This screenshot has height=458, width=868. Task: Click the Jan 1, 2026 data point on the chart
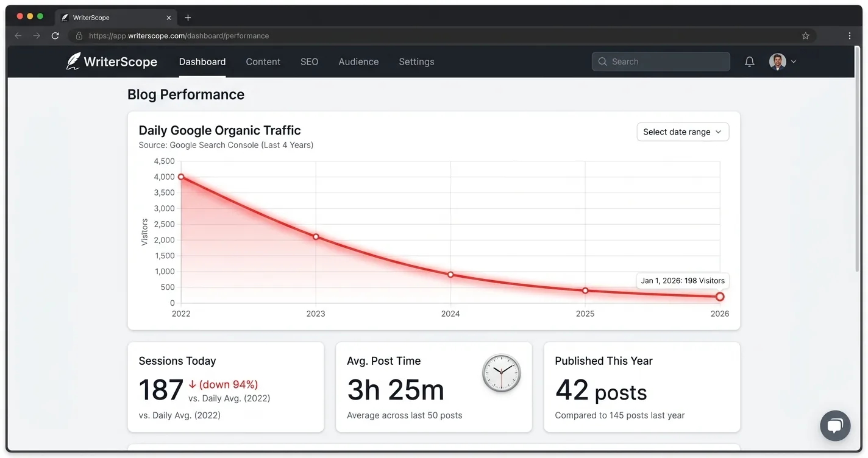pos(720,296)
